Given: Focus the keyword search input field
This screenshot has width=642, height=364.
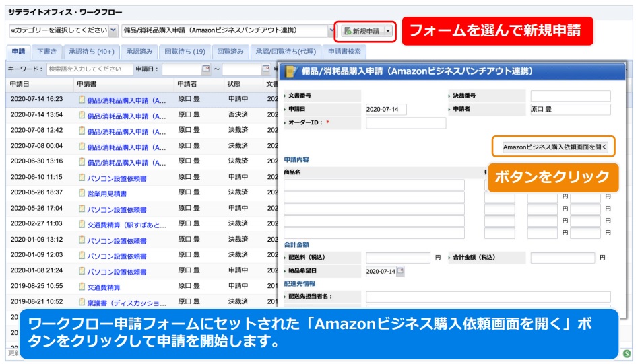Looking at the screenshot, I should pyautogui.click(x=90, y=69).
